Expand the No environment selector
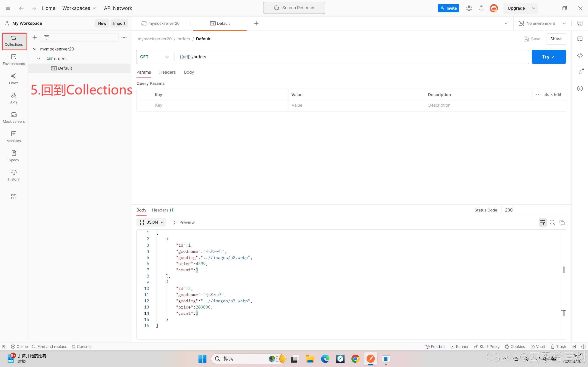 pyautogui.click(x=564, y=23)
